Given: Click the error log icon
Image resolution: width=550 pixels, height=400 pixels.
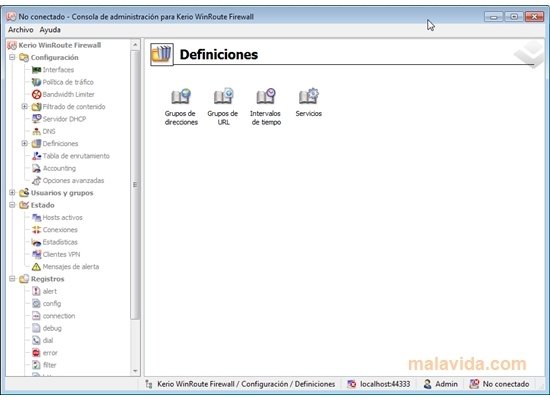Looking at the screenshot, I should pos(36,353).
